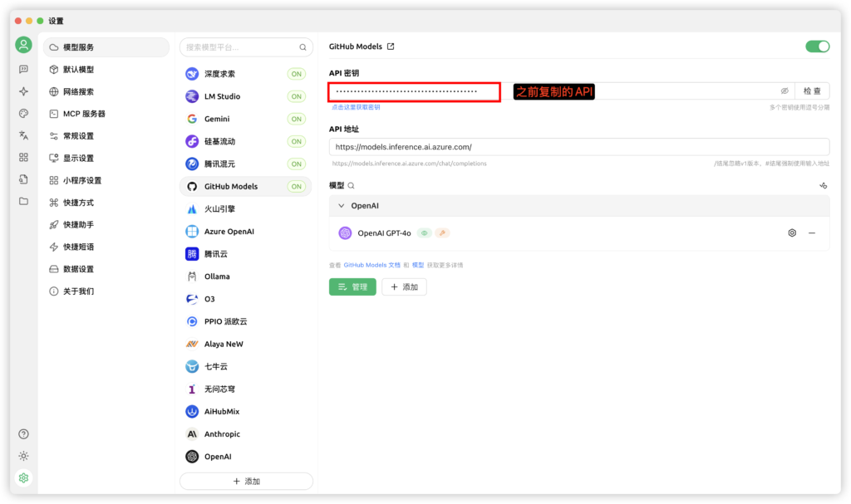Open 模型服务 settings section

(x=106, y=47)
